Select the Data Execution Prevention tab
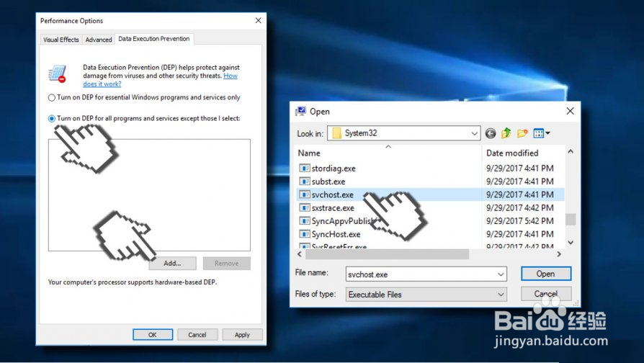Viewport: 644px width, 363px height. (x=154, y=39)
